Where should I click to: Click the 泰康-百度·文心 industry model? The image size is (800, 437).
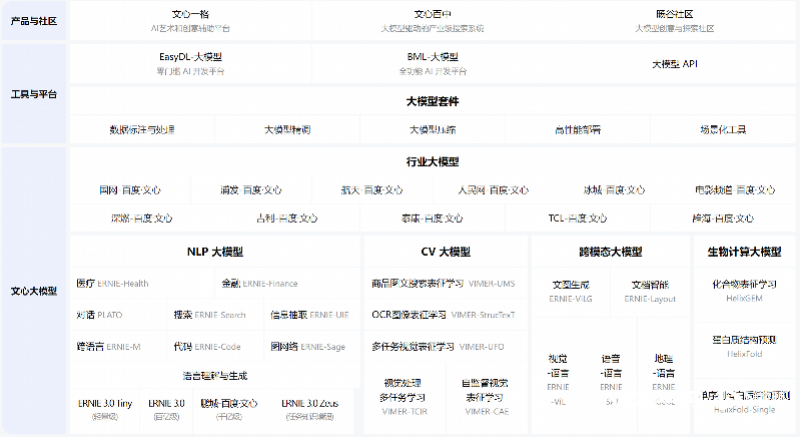coord(433,218)
